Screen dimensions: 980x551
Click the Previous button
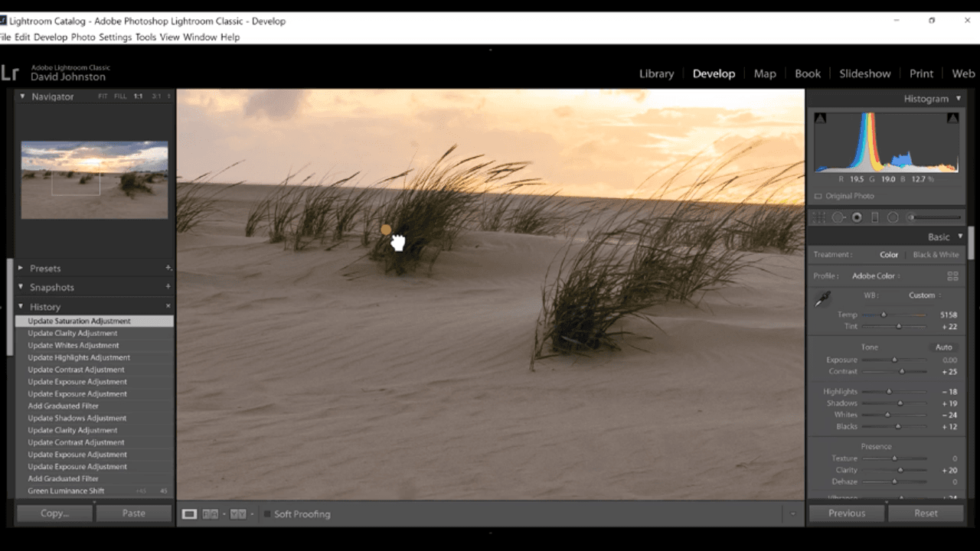pyautogui.click(x=847, y=513)
